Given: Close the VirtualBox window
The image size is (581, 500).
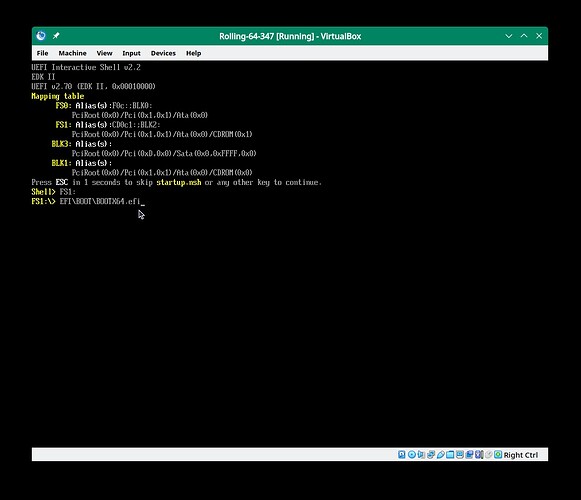Looking at the screenshot, I should 539,36.
